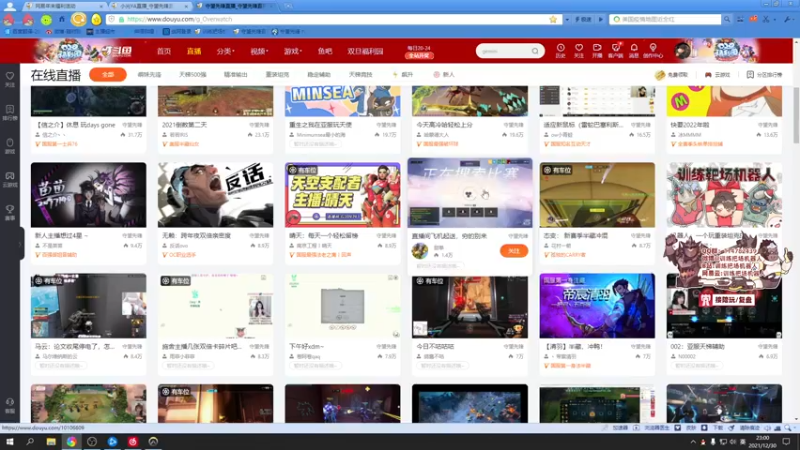Select 直播 in the navigation bar
Viewport: 800px width, 450px height.
tap(194, 51)
